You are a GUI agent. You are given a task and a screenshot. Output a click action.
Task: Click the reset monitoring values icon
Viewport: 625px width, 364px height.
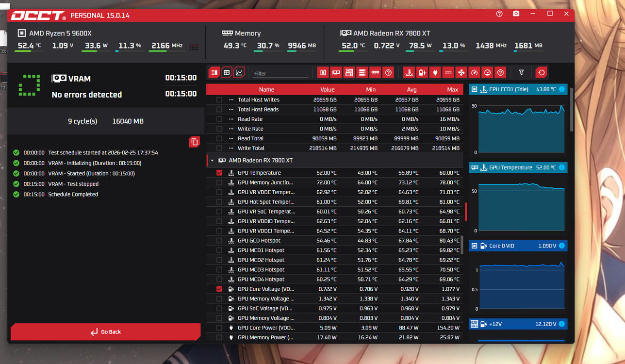coord(541,73)
